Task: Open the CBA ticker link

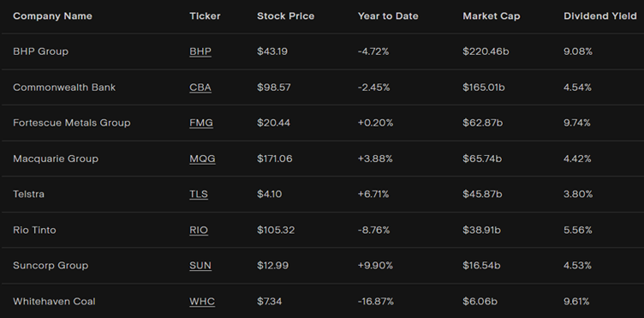Action: (x=200, y=87)
